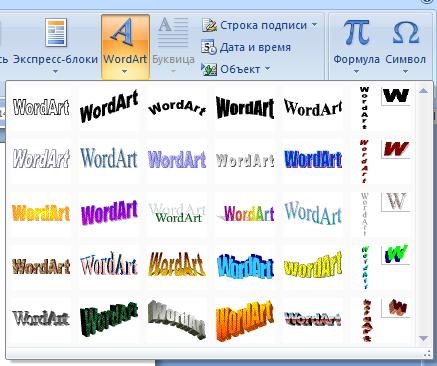The width and height of the screenshot is (437, 366).
Task: Select the bold black condensed WordArt style
Action: pyautogui.click(x=245, y=108)
